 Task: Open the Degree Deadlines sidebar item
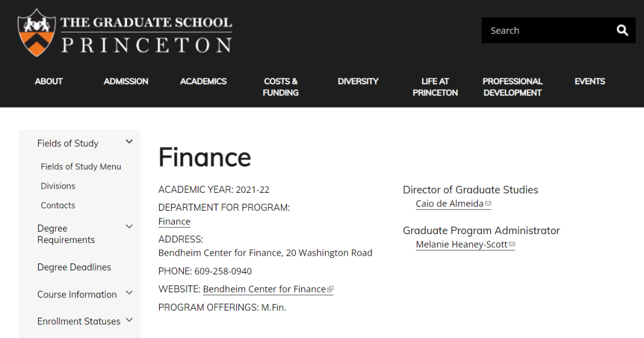pyautogui.click(x=74, y=268)
